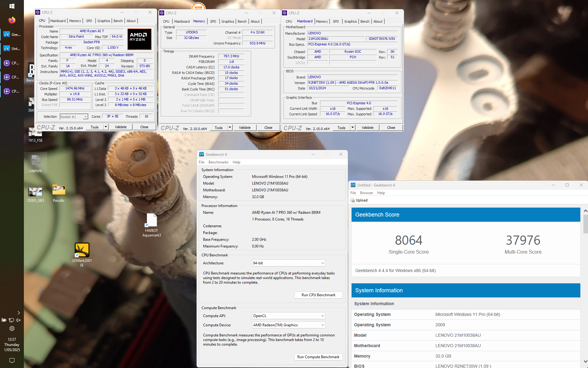The width and height of the screenshot is (588, 368).
Task: Click the BIOS Version R2NET35W field
Action: pos(352,83)
